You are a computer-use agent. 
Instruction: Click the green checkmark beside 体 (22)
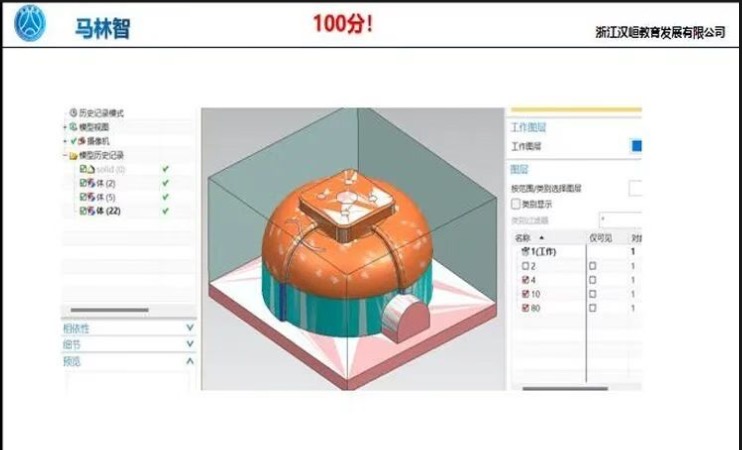[x=165, y=211]
